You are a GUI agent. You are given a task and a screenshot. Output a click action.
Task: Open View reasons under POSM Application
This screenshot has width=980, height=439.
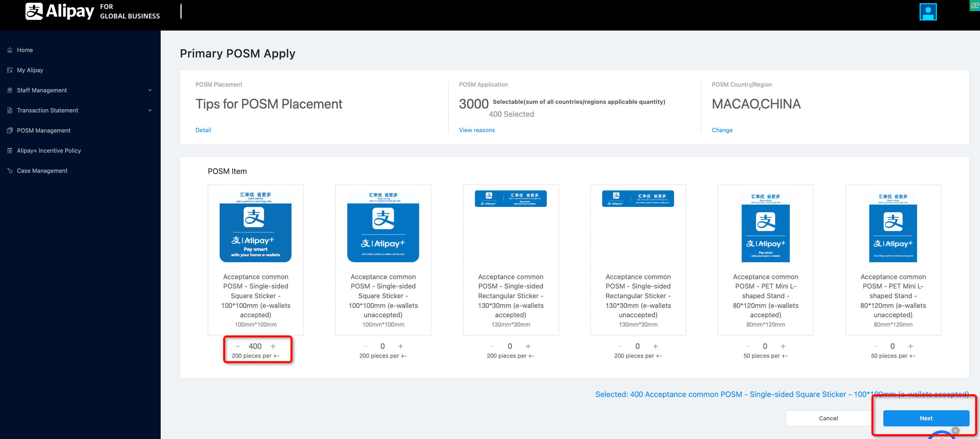(477, 130)
